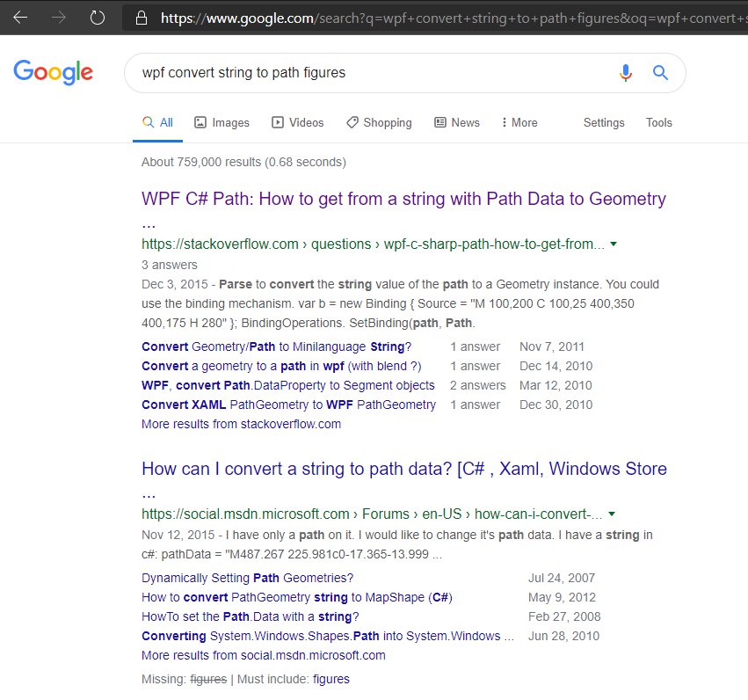
Task: Click the Google logo
Action: click(x=53, y=72)
